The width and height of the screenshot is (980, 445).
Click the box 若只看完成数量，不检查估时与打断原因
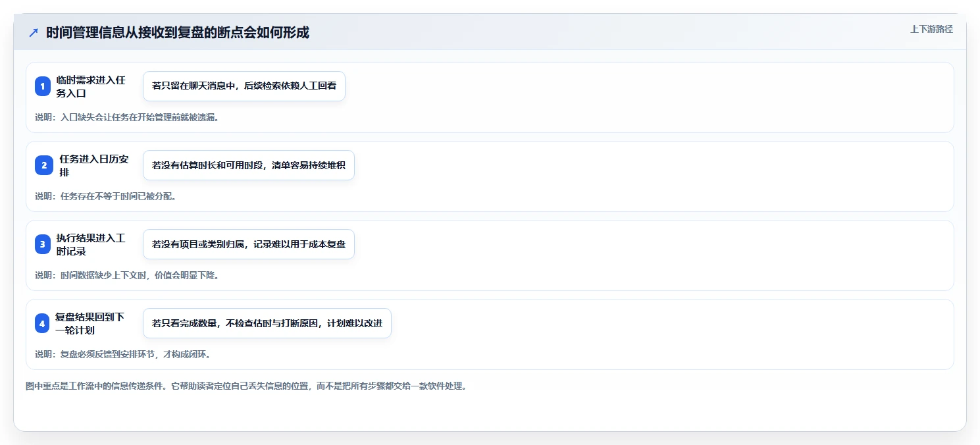click(267, 323)
